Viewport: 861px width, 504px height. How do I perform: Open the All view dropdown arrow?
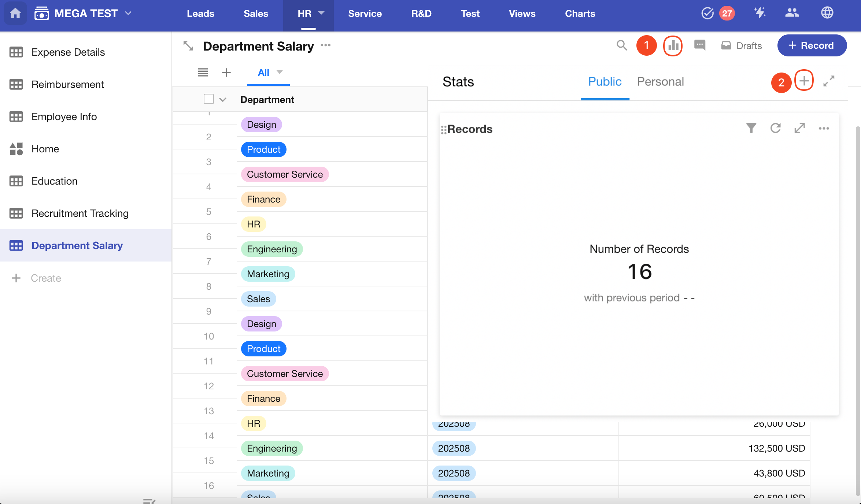[280, 72]
